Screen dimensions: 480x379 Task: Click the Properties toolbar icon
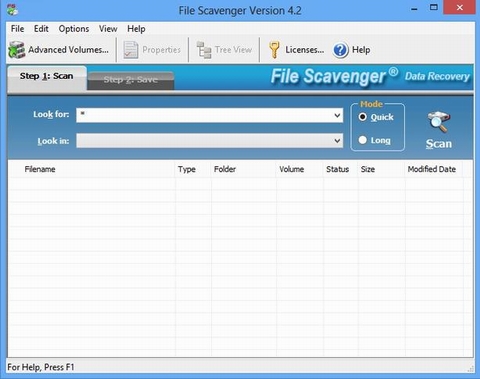[x=131, y=50]
